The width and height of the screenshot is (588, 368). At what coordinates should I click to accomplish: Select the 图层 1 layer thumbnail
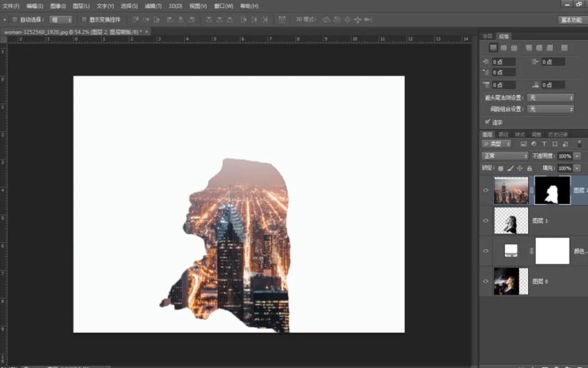pyautogui.click(x=511, y=220)
